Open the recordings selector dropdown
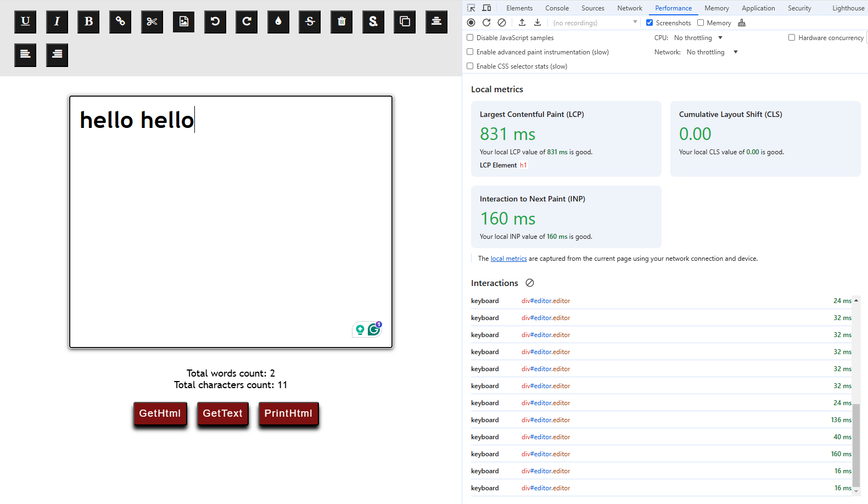 [595, 23]
